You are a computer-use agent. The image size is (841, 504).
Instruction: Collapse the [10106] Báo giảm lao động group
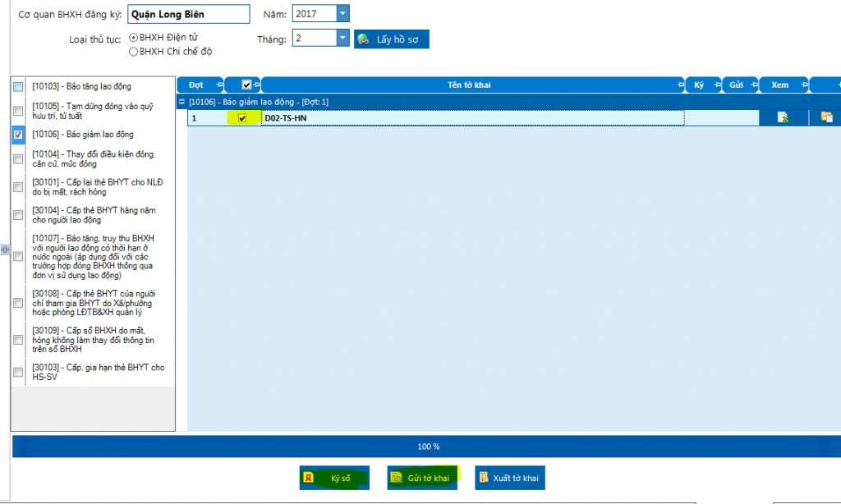click(x=182, y=102)
